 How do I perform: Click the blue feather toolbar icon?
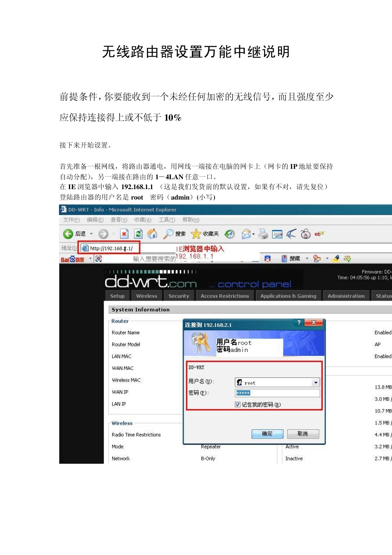pyautogui.click(x=291, y=234)
